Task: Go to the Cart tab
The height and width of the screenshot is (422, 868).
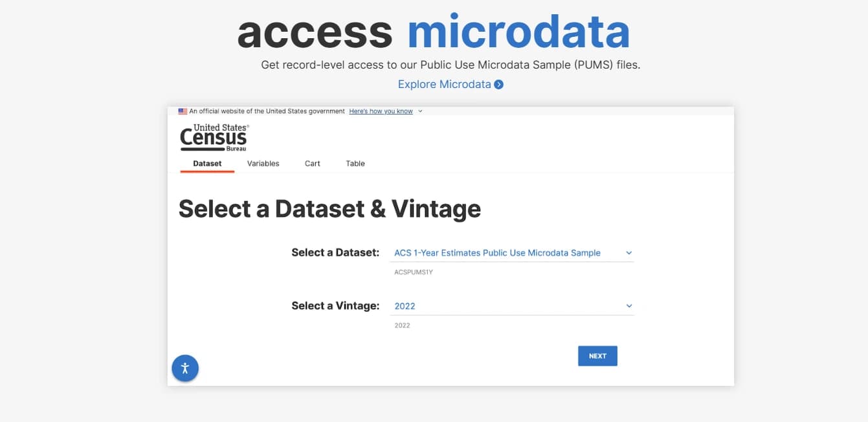Action: coord(313,164)
